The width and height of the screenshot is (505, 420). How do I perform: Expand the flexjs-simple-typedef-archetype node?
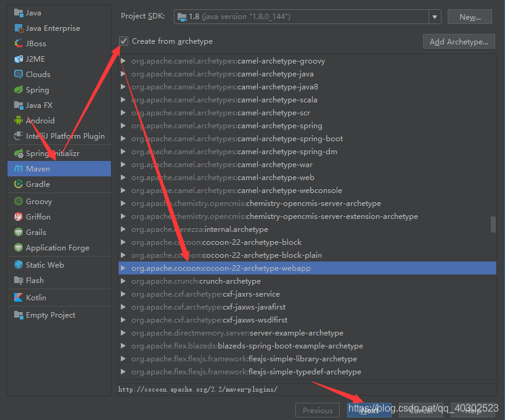tap(123, 372)
